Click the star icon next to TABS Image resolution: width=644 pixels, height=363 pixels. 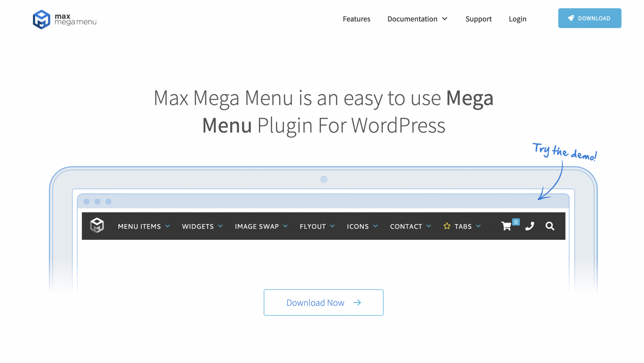pos(447,226)
